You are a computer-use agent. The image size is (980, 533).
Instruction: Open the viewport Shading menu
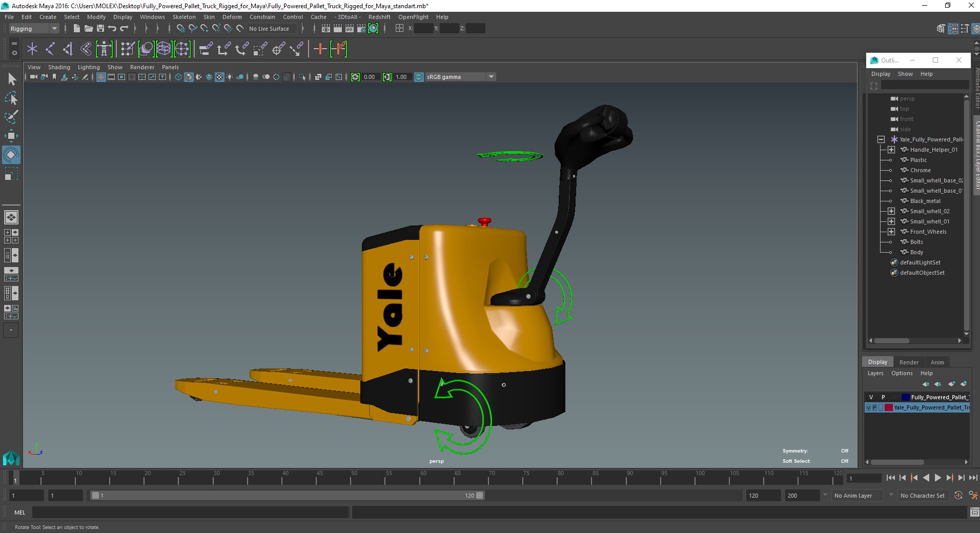[x=59, y=67]
